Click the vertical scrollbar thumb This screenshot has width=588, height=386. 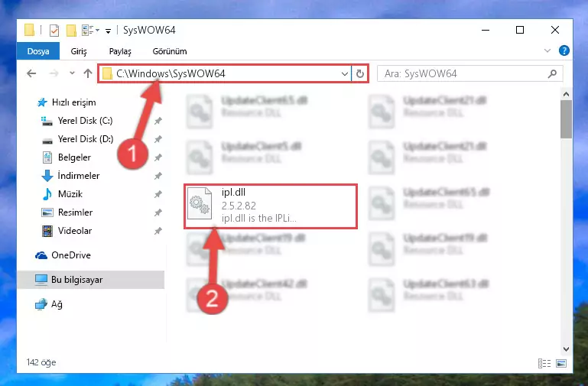[x=567, y=119]
